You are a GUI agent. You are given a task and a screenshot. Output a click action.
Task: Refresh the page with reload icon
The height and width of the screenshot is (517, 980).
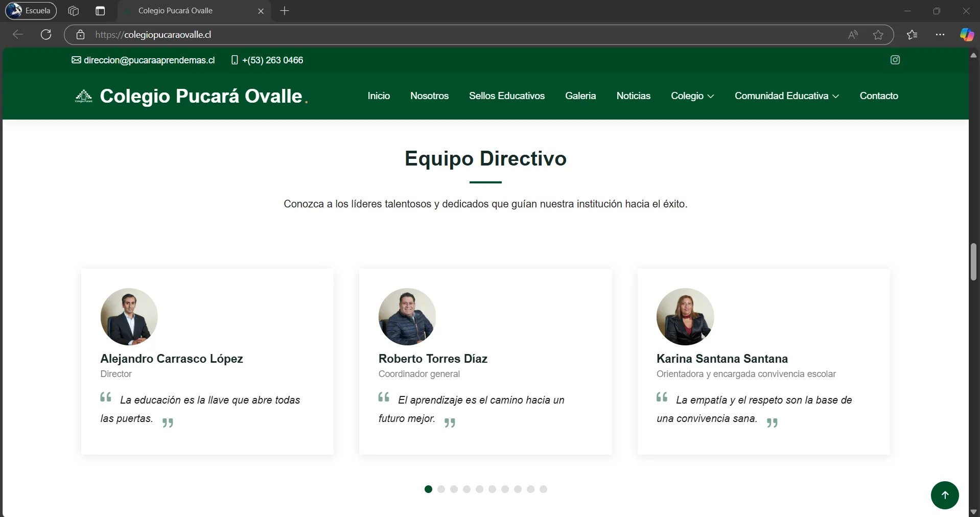click(46, 35)
